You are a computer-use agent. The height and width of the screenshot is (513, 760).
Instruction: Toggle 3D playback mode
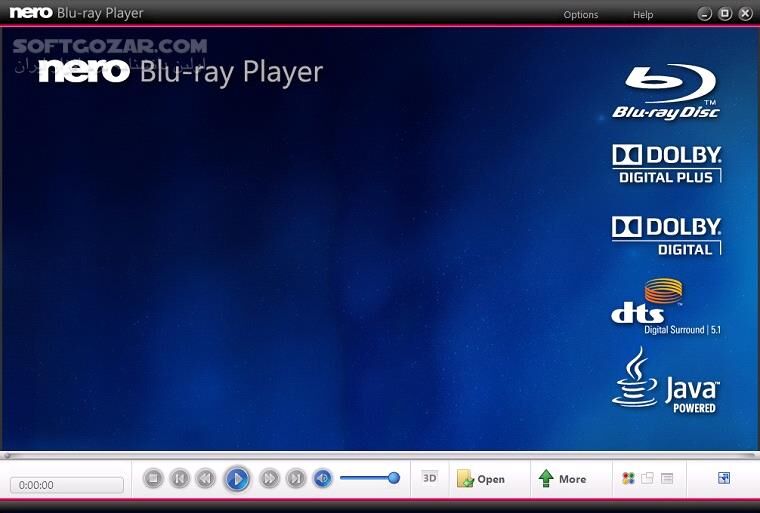tap(429, 478)
